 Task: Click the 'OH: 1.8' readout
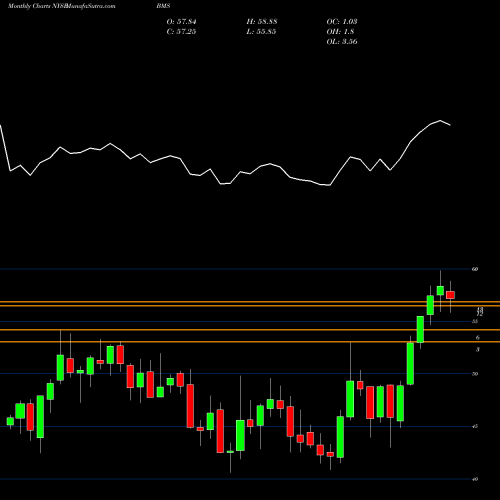click(x=340, y=32)
